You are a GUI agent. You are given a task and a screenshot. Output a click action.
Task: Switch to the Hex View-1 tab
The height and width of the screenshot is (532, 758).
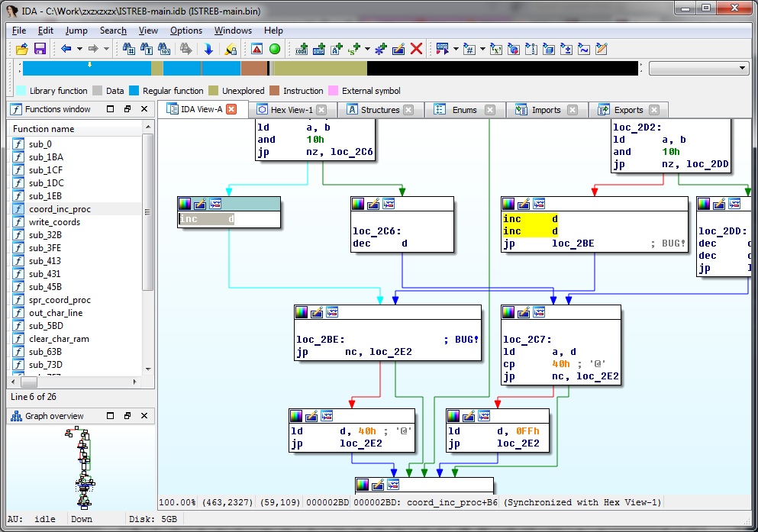tap(284, 110)
